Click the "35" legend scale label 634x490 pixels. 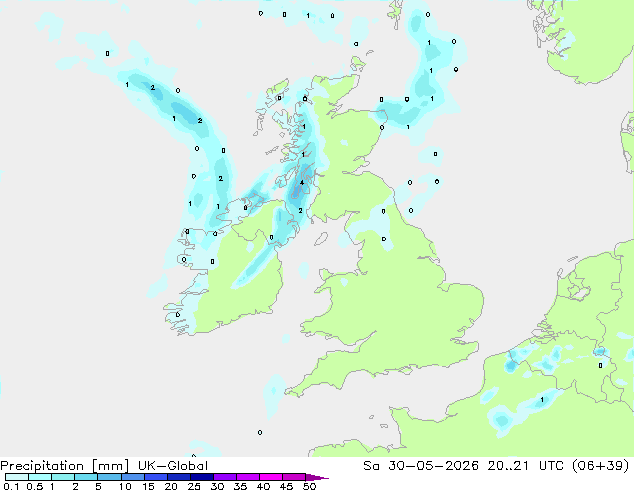point(240,486)
